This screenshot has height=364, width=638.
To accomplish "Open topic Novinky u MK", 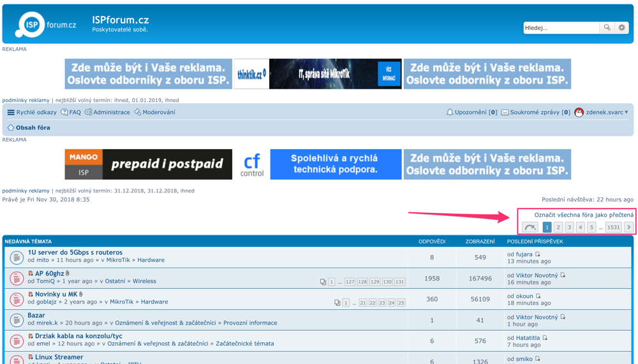I will [x=56, y=294].
